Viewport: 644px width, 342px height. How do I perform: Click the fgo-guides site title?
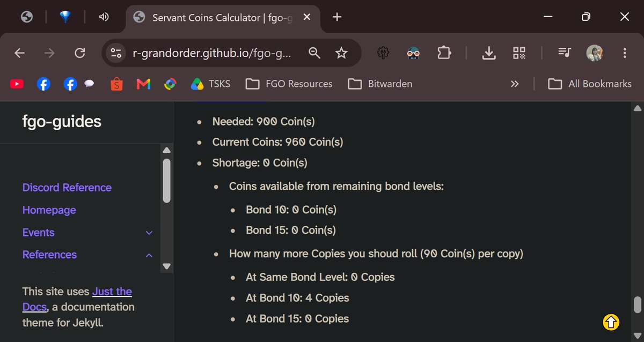[62, 122]
